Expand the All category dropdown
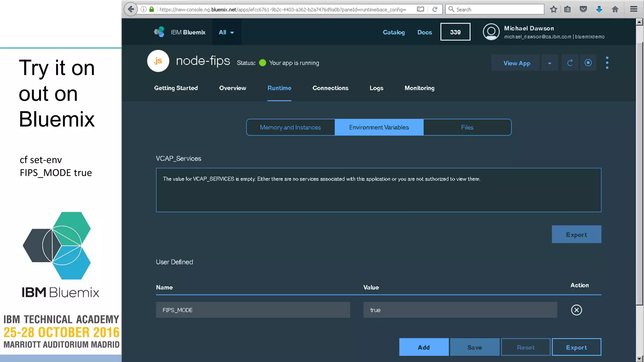644x362 pixels. click(x=226, y=32)
